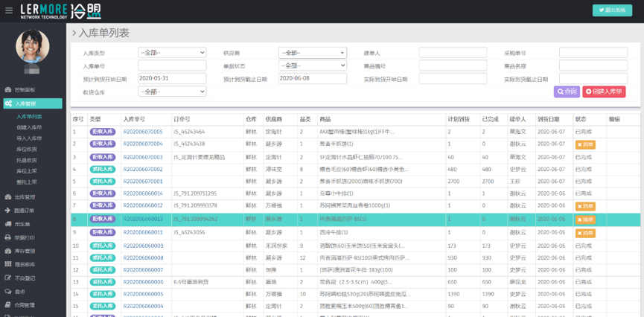Open the 收货仓库 dropdown

pyautogui.click(x=172, y=92)
